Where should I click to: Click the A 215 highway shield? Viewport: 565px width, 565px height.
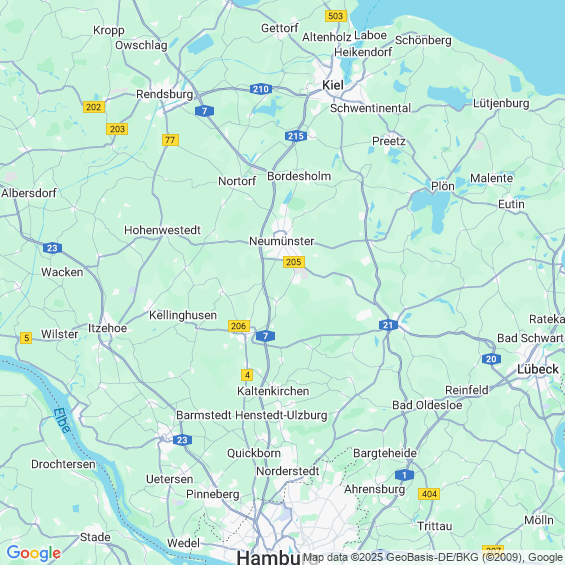pos(296,136)
